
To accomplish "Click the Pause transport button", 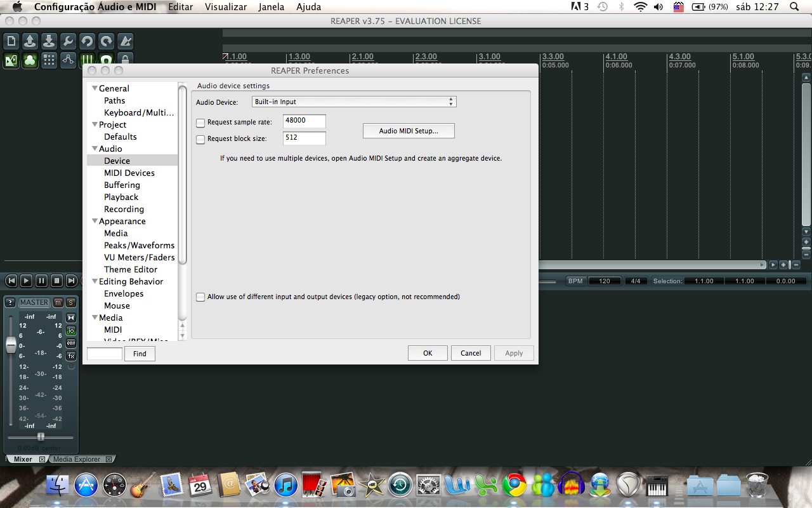I will (41, 281).
